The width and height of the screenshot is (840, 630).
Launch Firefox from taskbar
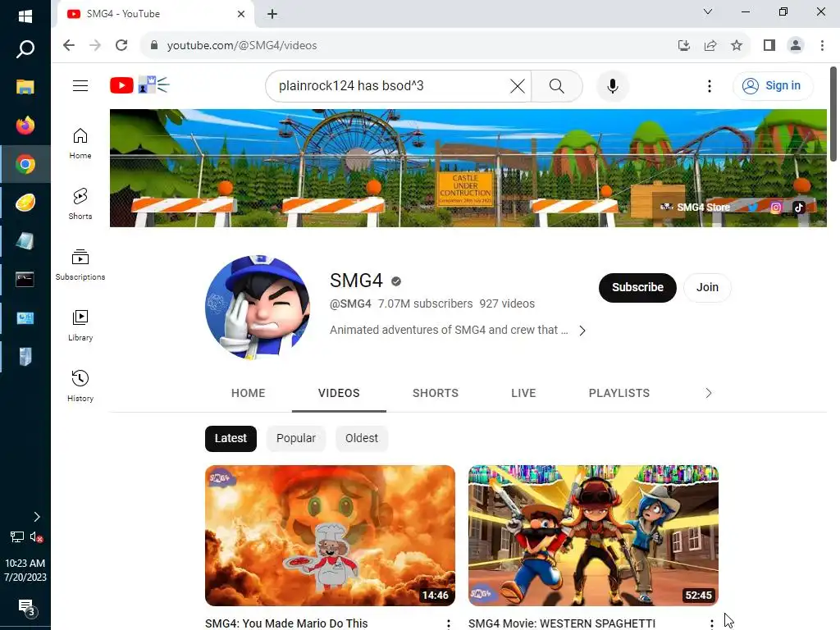tap(25, 126)
